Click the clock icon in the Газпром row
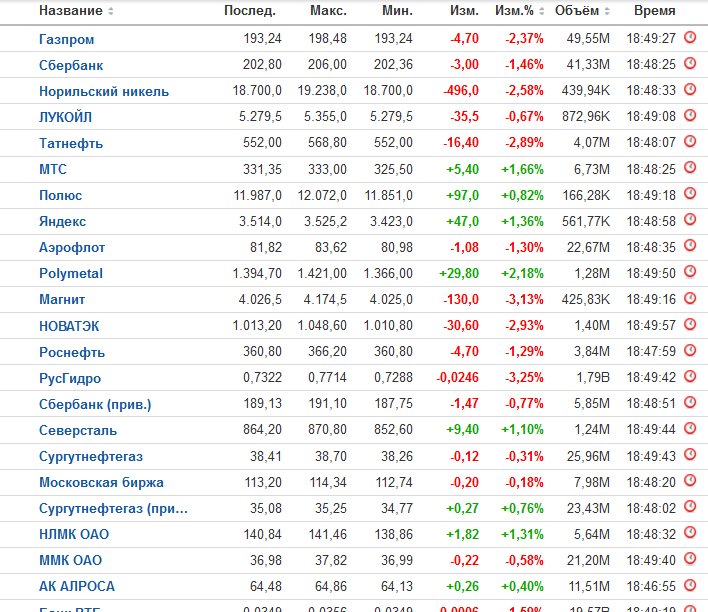Screen dimensions: 708x612 pos(690,37)
